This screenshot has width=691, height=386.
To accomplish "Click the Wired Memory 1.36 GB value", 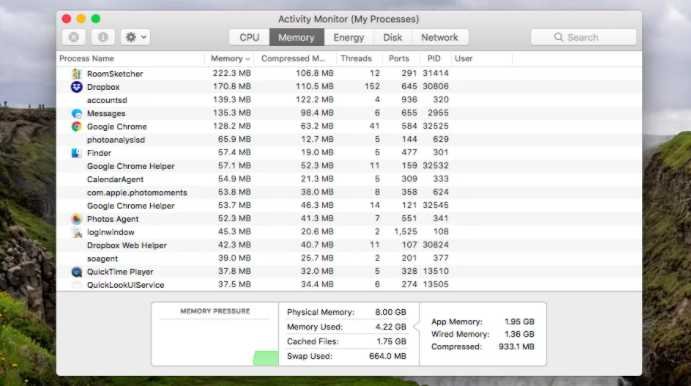I will coord(519,334).
